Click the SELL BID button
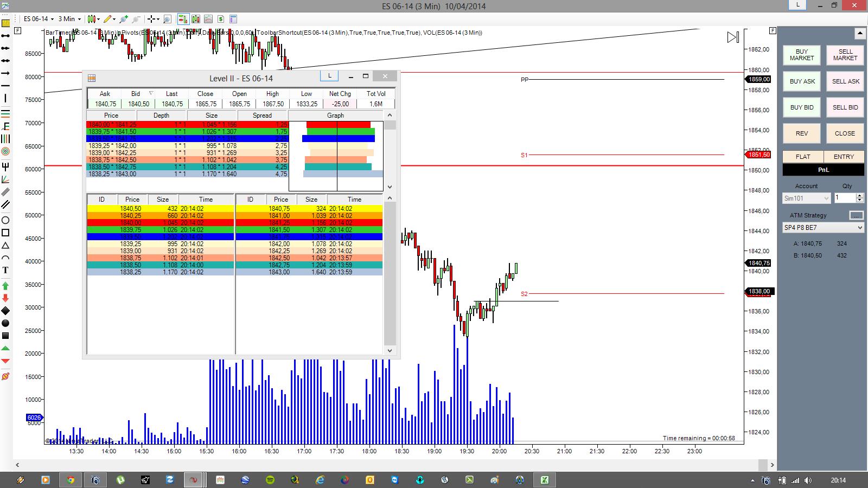This screenshot has width=868, height=488. point(845,107)
